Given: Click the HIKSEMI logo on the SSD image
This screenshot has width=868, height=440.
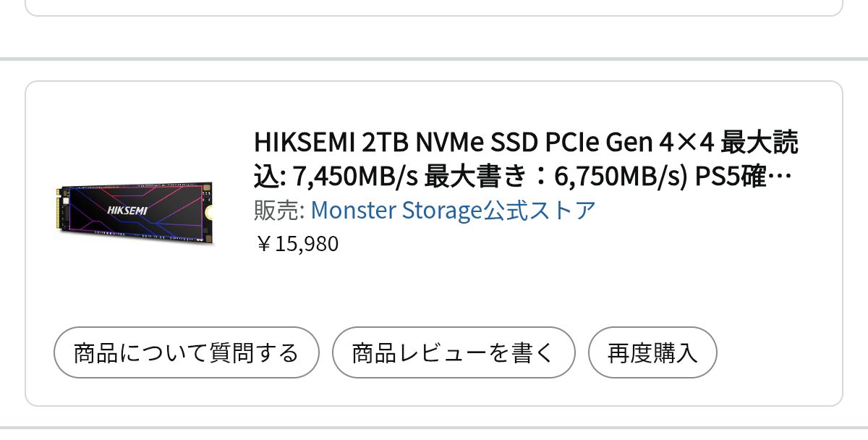Looking at the screenshot, I should click(127, 211).
